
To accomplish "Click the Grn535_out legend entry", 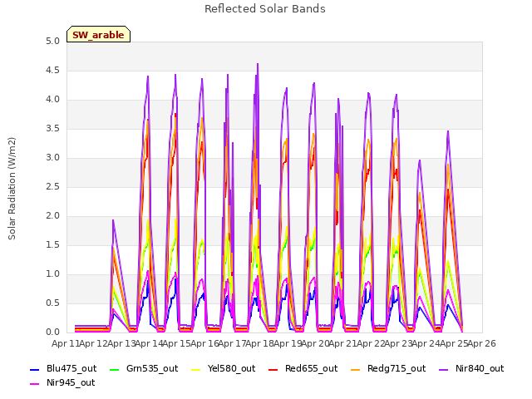I will point(144,368).
